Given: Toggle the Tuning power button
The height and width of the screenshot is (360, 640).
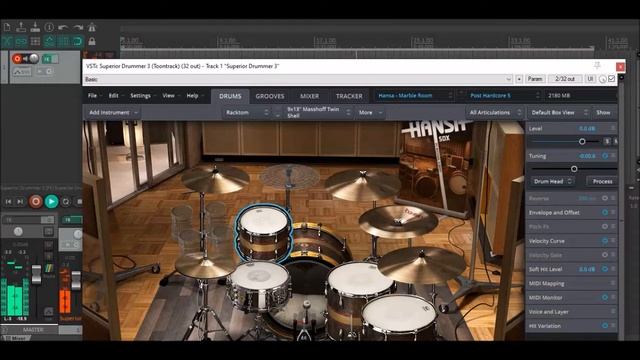Looking at the screenshot, I should 605,156.
